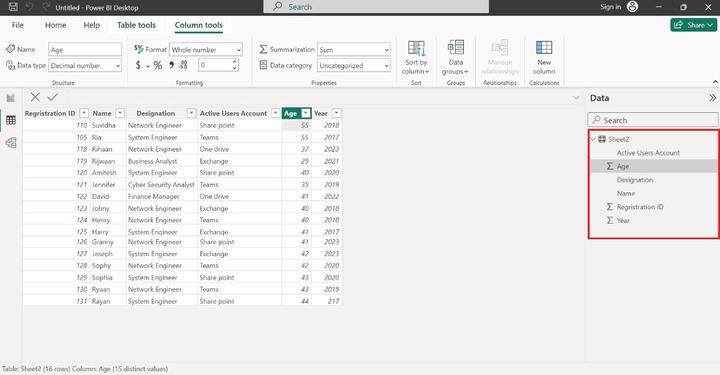
Task: Click the Sheet2 table icon
Action: pos(602,139)
